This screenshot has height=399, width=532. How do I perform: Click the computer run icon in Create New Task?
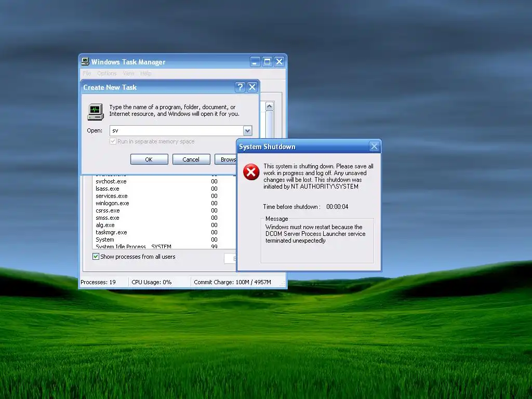coord(96,112)
